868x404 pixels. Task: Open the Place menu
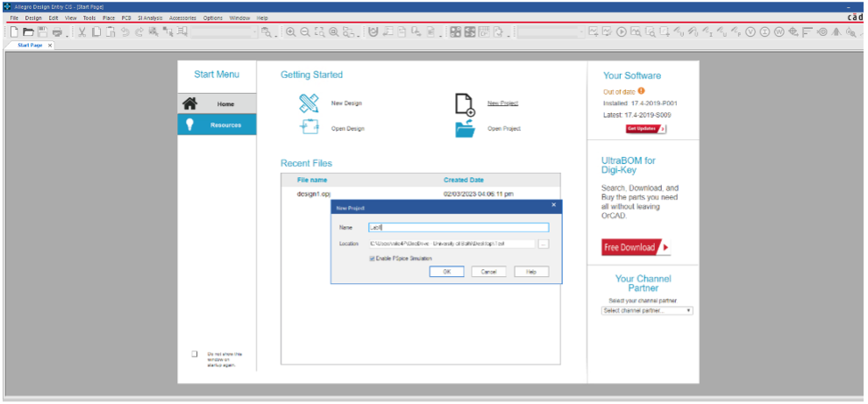point(109,18)
